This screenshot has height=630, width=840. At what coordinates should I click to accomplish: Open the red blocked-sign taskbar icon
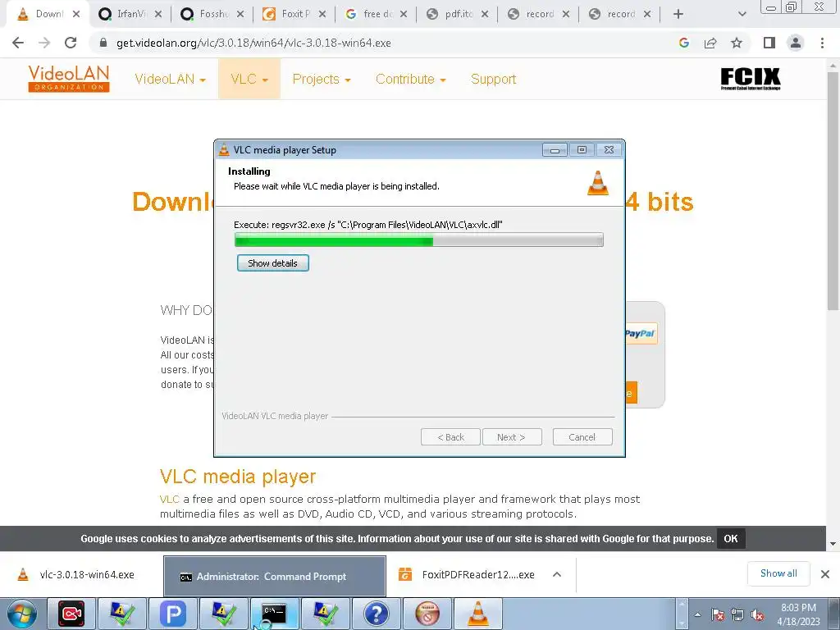(427, 614)
